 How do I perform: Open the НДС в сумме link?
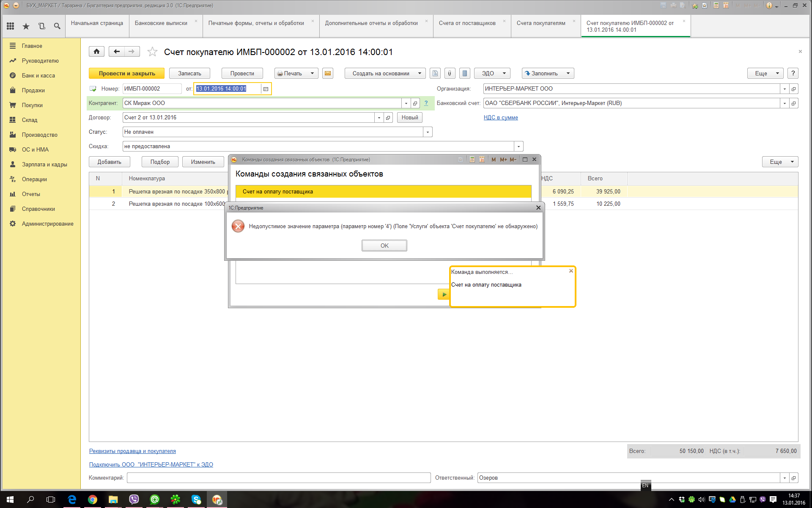(x=501, y=118)
